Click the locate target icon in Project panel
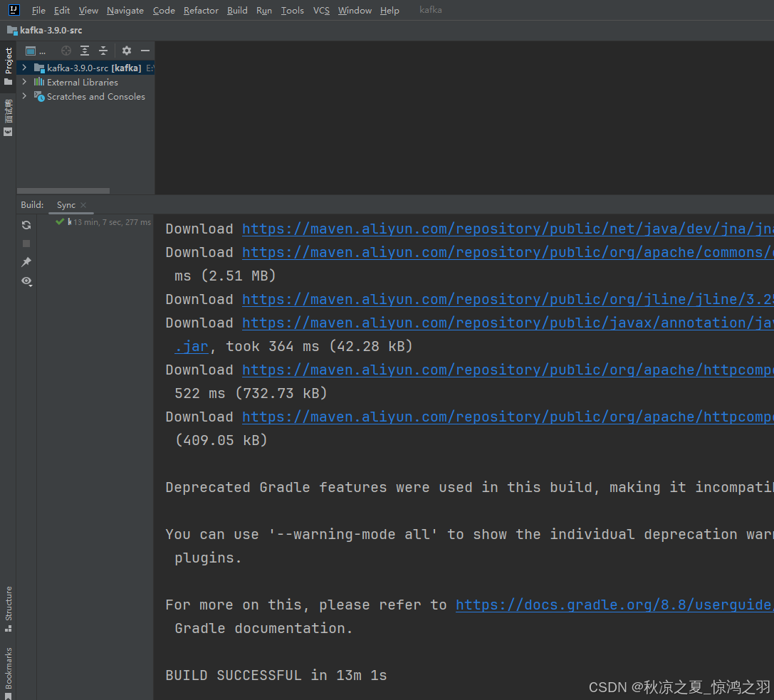This screenshot has width=774, height=700. tap(66, 51)
